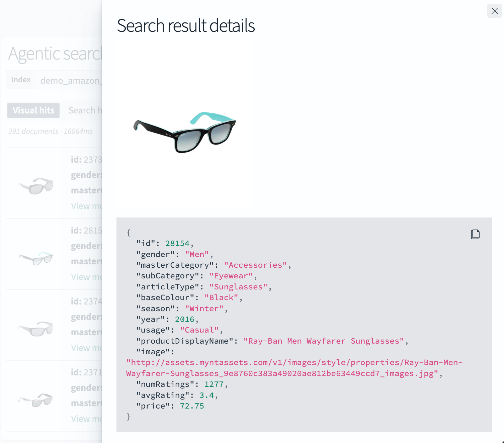Viewport: 504px width, 443px height.
Task: Select the third result's sunglasses thumbnail
Action: tap(36, 329)
